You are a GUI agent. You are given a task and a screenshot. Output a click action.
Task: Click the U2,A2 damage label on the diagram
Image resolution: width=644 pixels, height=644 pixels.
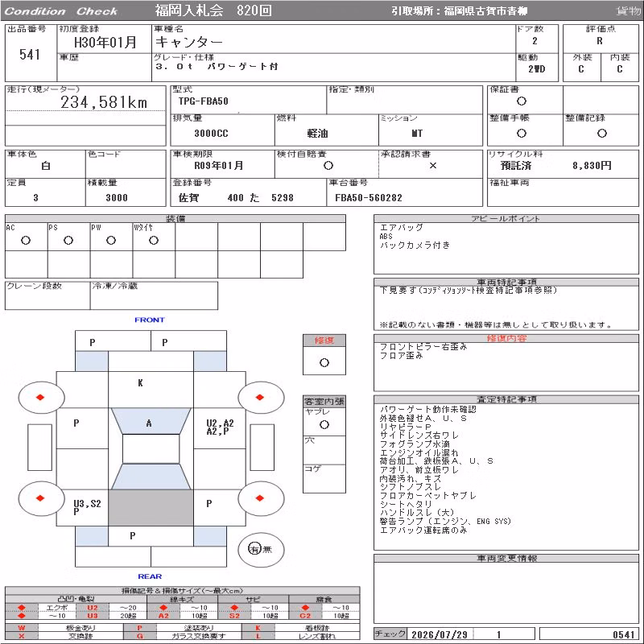click(220, 423)
